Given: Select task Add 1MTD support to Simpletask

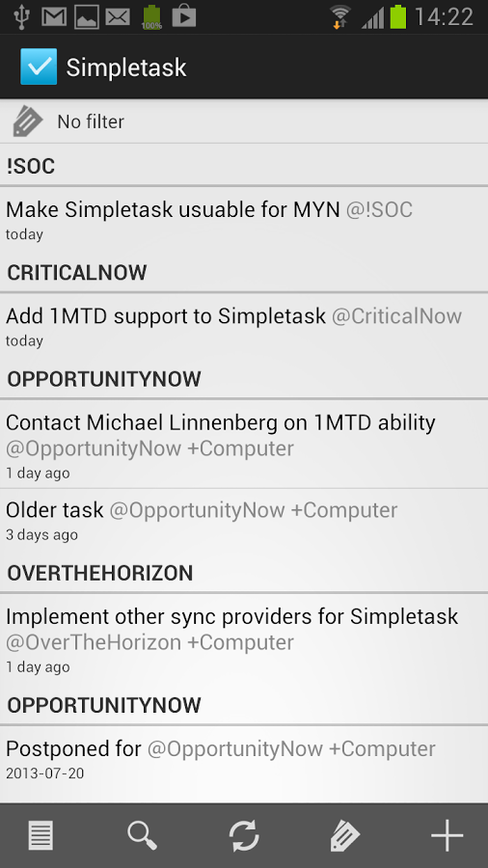Looking at the screenshot, I should click(x=244, y=326).
